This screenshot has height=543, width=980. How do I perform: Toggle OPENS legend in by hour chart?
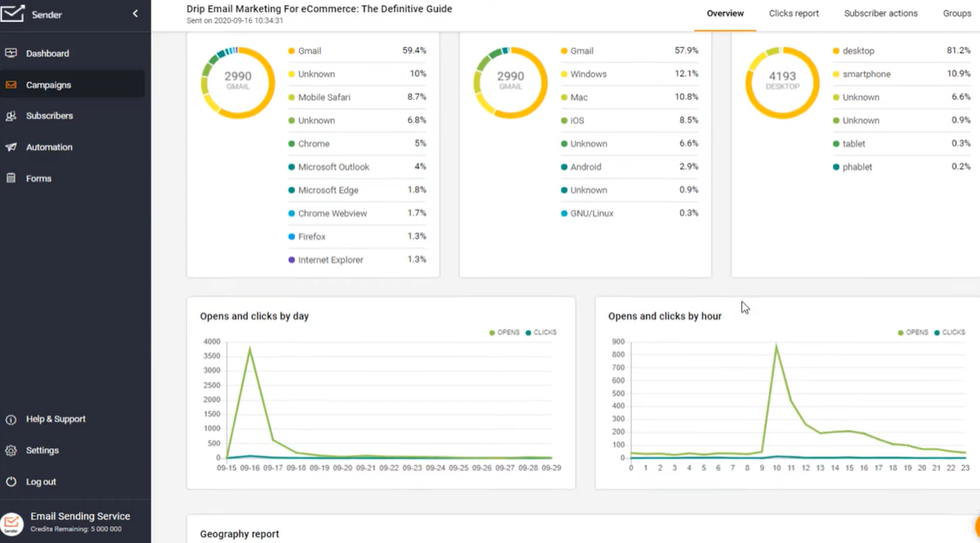(913, 332)
